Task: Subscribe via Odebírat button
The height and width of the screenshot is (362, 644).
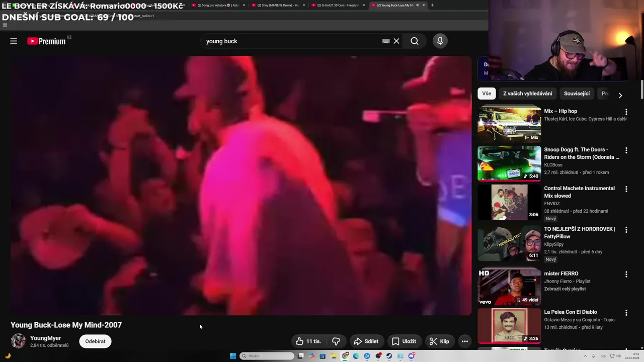Action: (95, 341)
